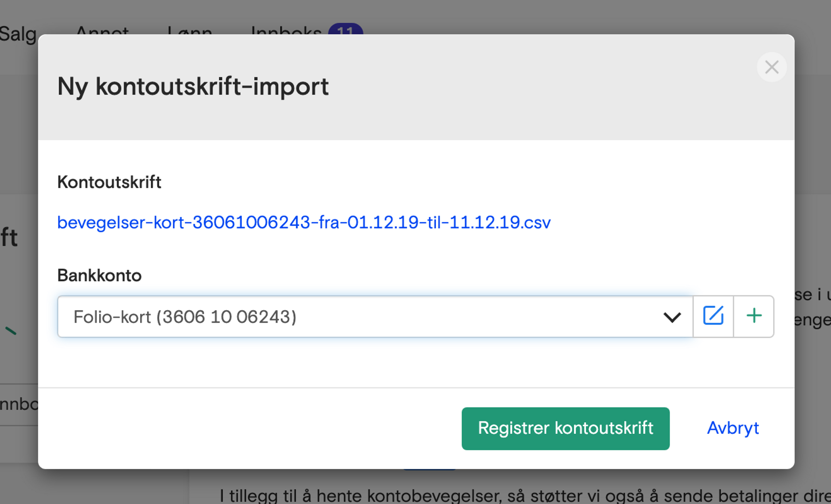Image resolution: width=831 pixels, height=504 pixels.
Task: Click the Bankkonto field label
Action: [99, 276]
